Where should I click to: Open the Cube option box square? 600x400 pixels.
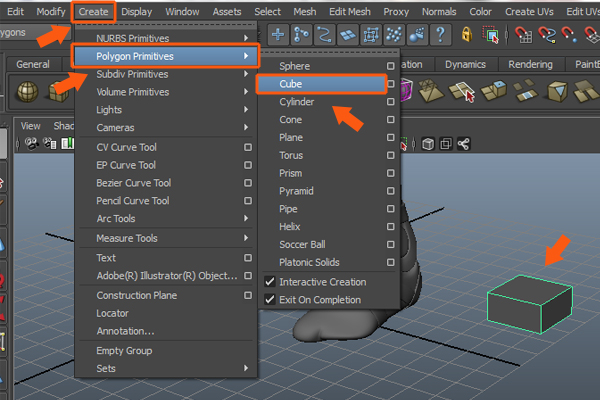click(x=390, y=84)
